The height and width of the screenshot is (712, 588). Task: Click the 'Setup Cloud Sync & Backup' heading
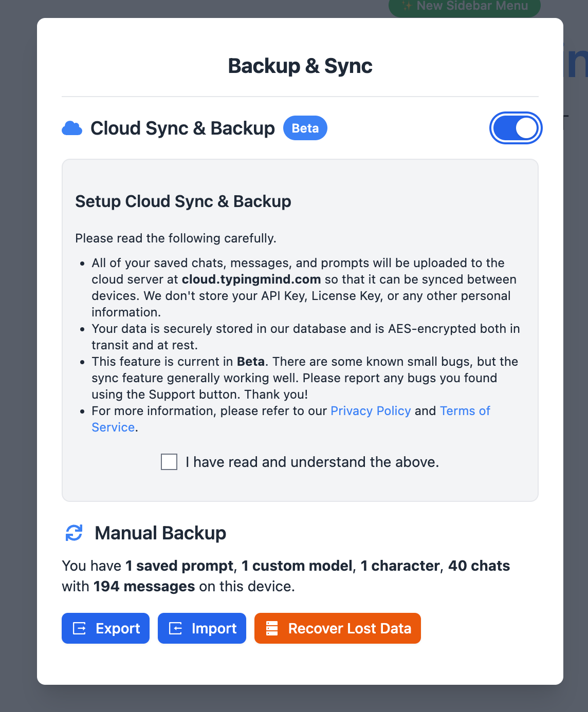183,201
